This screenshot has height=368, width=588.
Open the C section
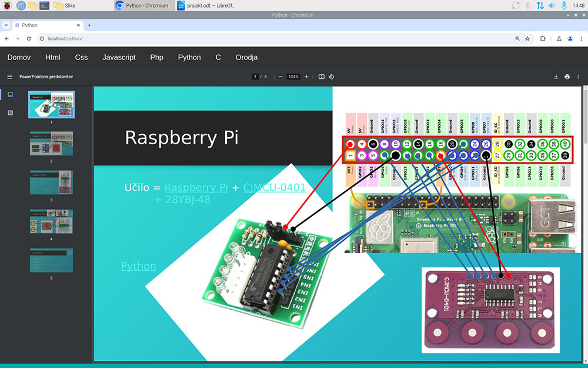click(218, 58)
